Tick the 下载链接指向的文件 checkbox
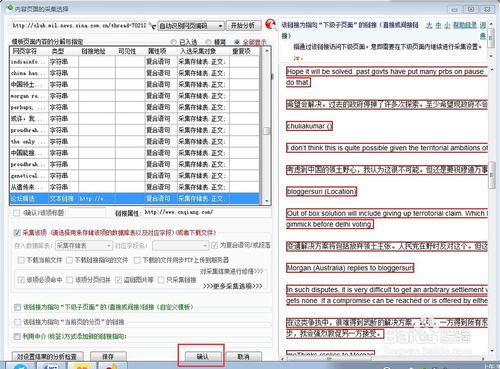The image size is (500, 369). [69, 260]
